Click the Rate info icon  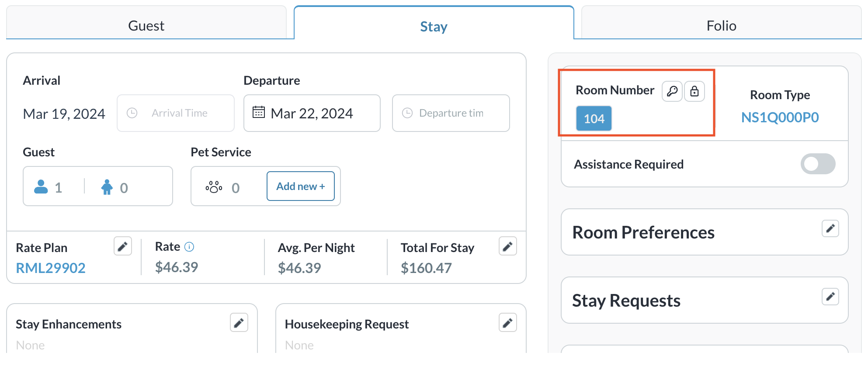coord(189,247)
